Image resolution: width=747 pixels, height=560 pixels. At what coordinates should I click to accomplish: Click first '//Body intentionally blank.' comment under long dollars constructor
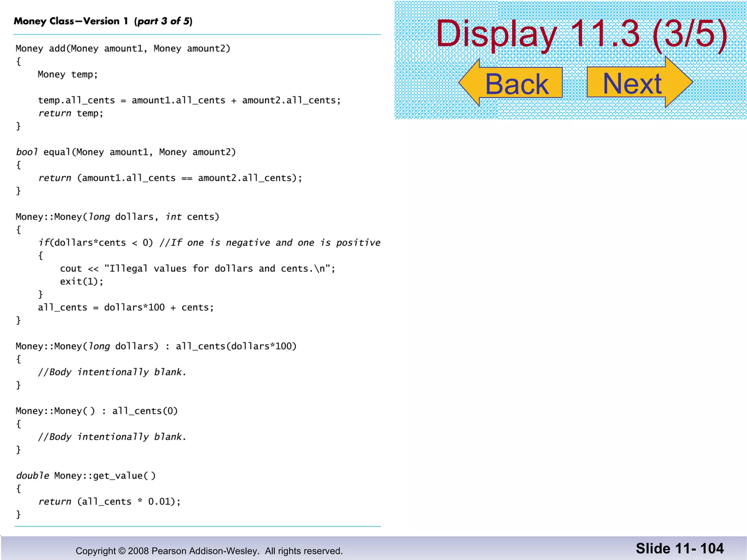coord(112,372)
